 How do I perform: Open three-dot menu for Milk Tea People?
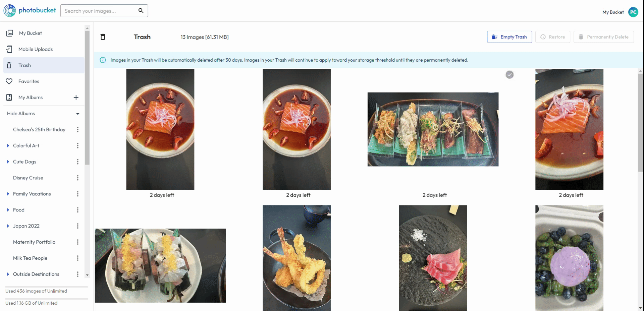[78, 258]
